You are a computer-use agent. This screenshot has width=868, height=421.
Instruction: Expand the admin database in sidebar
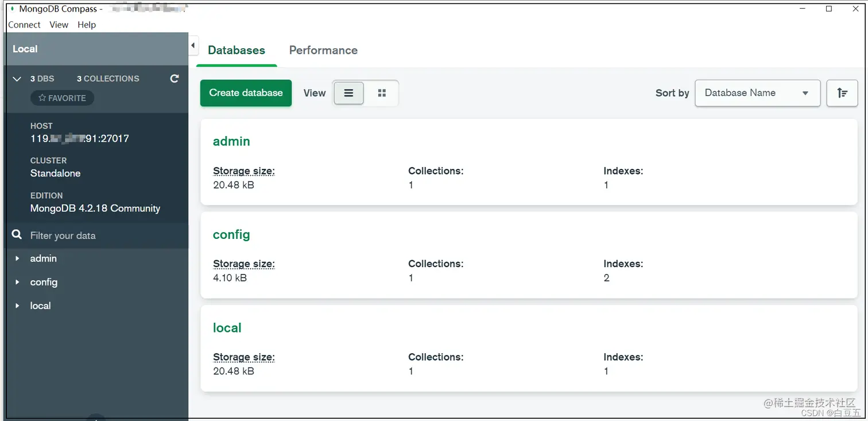[x=17, y=258]
